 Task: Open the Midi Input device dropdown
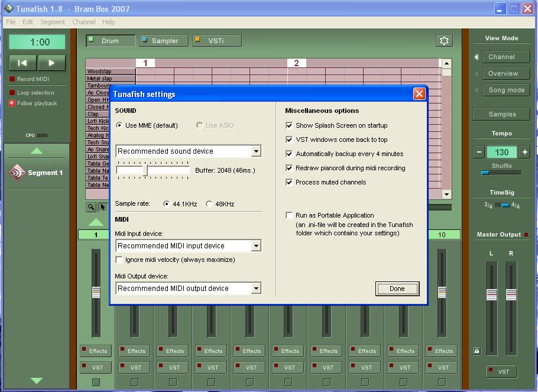click(256, 246)
